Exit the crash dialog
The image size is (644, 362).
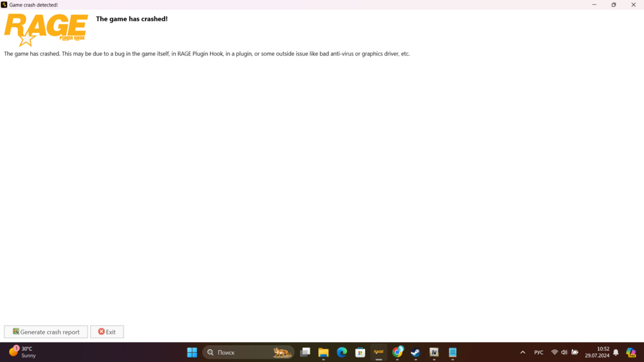pos(107,332)
